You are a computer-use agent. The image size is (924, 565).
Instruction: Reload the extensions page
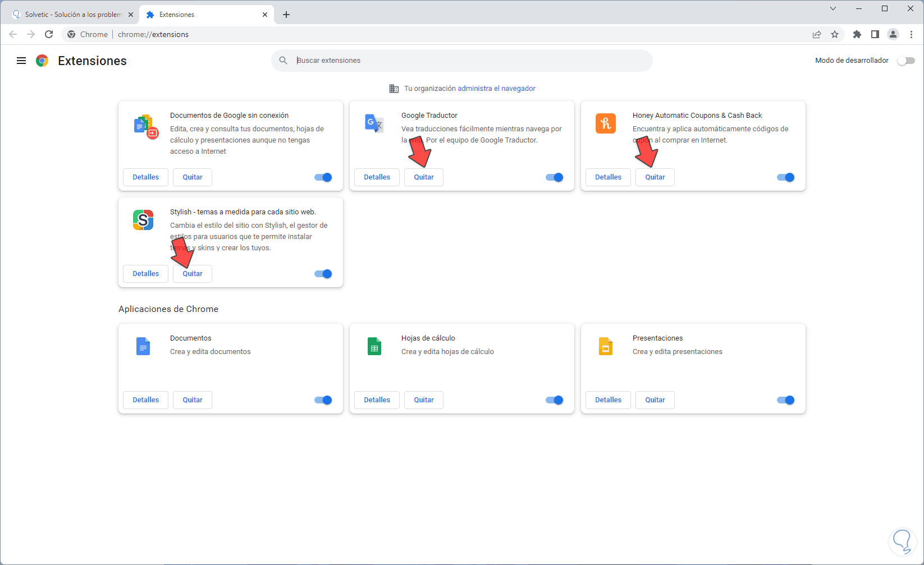point(49,34)
